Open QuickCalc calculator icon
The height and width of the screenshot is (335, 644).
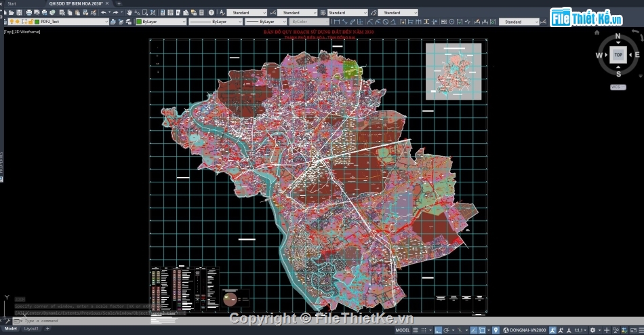pos(201,13)
